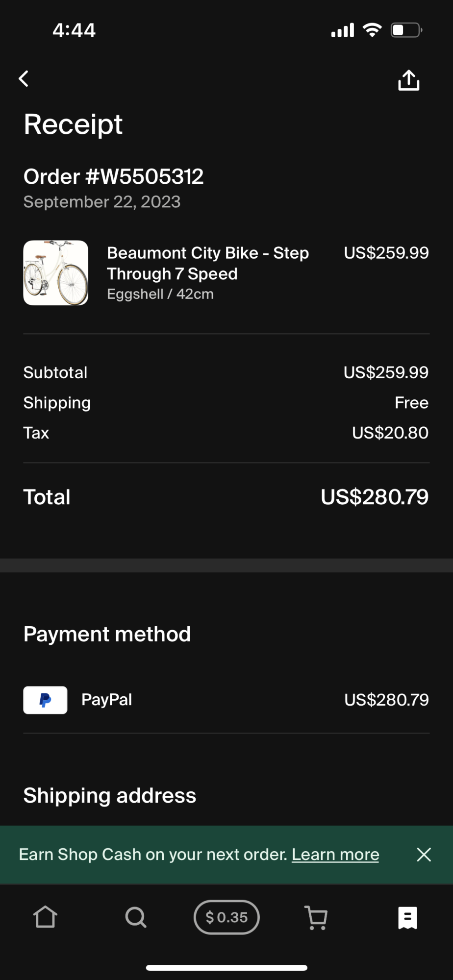Open the shopping cart
453x980 pixels.
[316, 917]
